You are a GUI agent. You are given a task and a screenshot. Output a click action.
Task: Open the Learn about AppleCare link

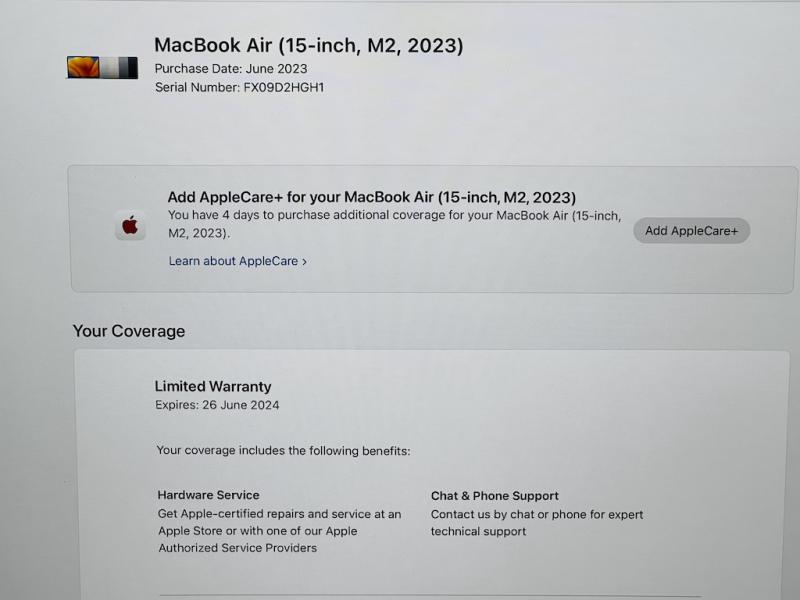[238, 261]
